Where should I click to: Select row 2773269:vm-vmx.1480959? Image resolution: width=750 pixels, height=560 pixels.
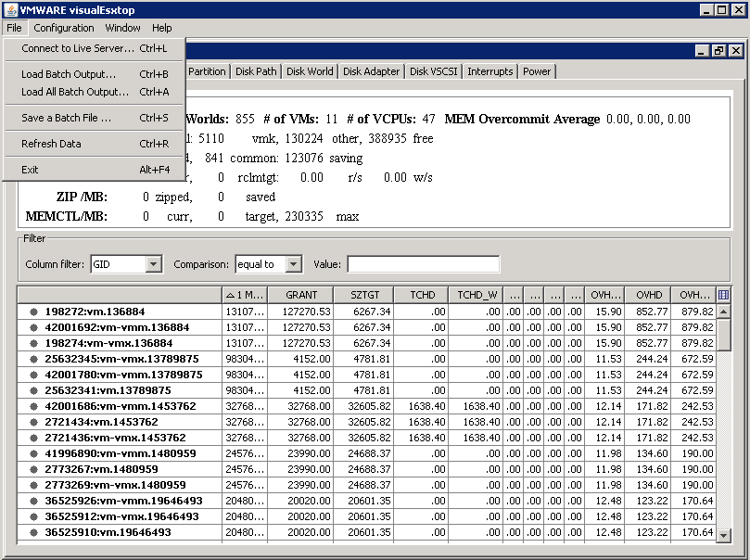367,486
